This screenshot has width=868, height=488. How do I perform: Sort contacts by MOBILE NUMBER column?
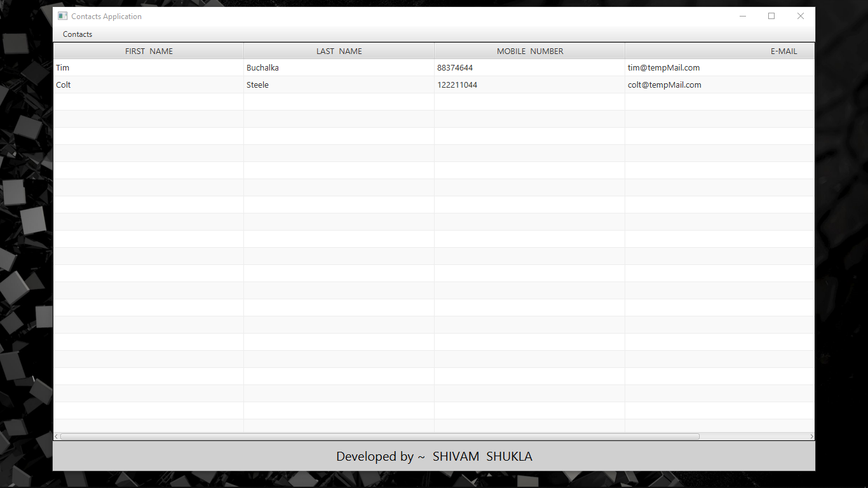pyautogui.click(x=529, y=51)
